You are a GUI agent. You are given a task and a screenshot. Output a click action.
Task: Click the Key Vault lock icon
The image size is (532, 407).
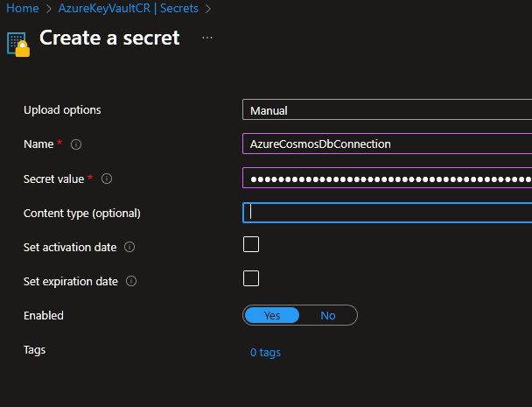pyautogui.click(x=17, y=43)
